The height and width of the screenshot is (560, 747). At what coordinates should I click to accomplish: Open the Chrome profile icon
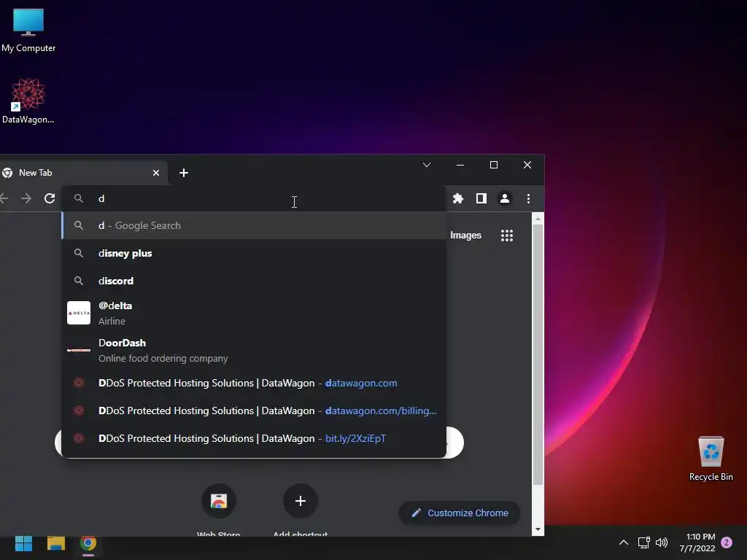(x=505, y=198)
